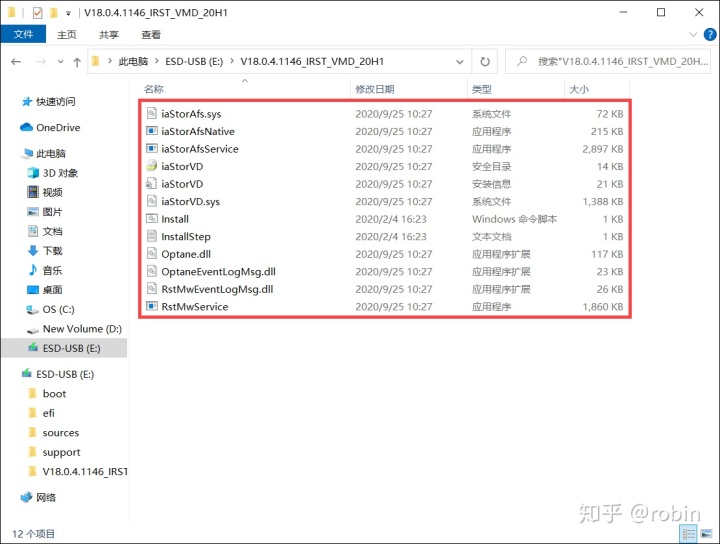Sort by 类型 column header

coord(482,89)
